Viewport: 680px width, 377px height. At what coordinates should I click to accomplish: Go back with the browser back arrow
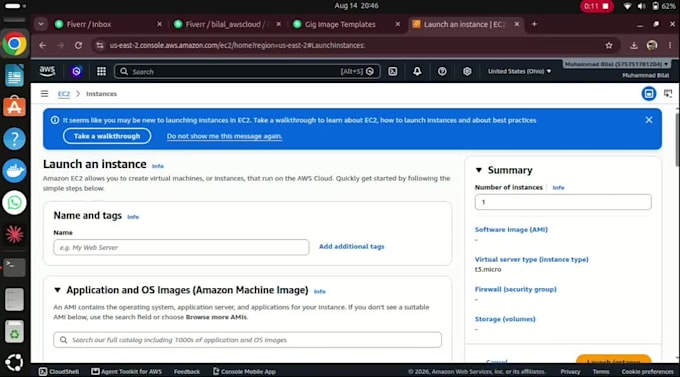[x=42, y=45]
